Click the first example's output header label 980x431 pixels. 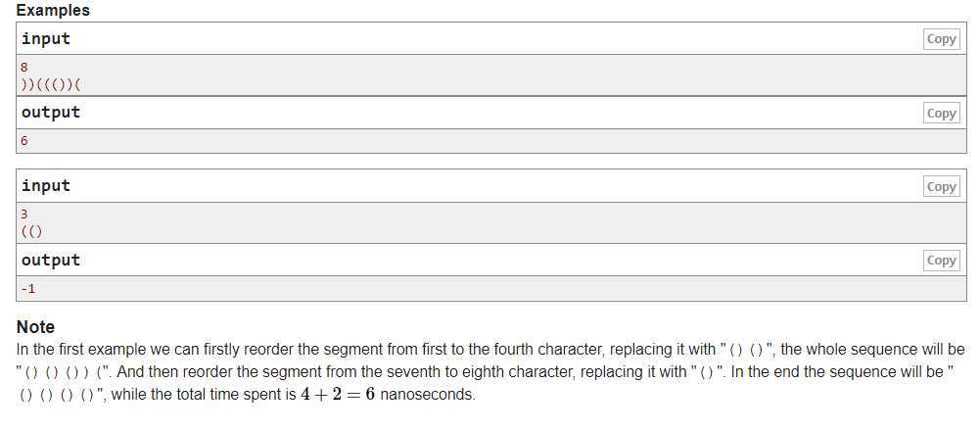point(51,113)
